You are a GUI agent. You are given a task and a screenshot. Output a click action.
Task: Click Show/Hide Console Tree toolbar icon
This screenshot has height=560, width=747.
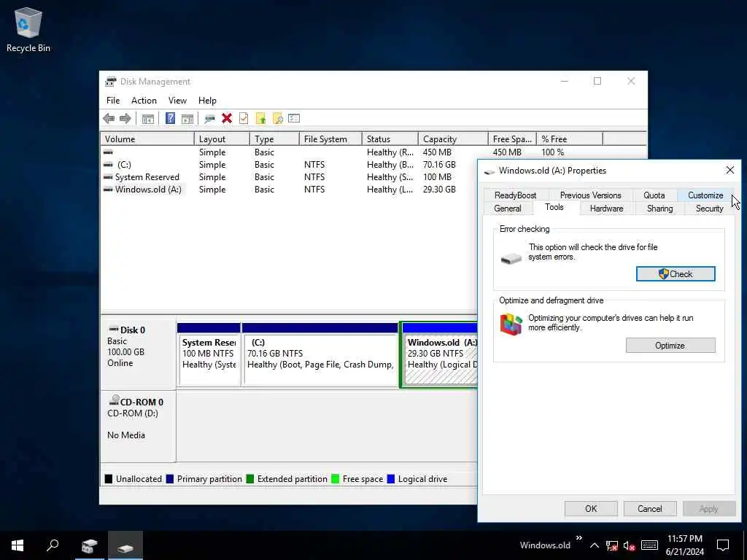147,119
